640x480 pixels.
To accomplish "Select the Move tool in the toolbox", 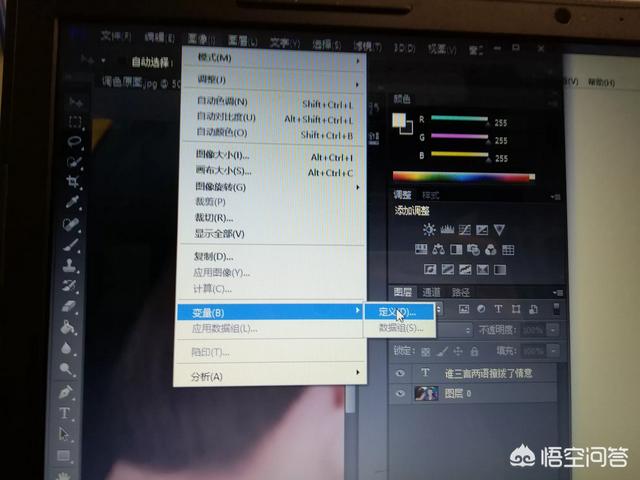I will pos(76,102).
